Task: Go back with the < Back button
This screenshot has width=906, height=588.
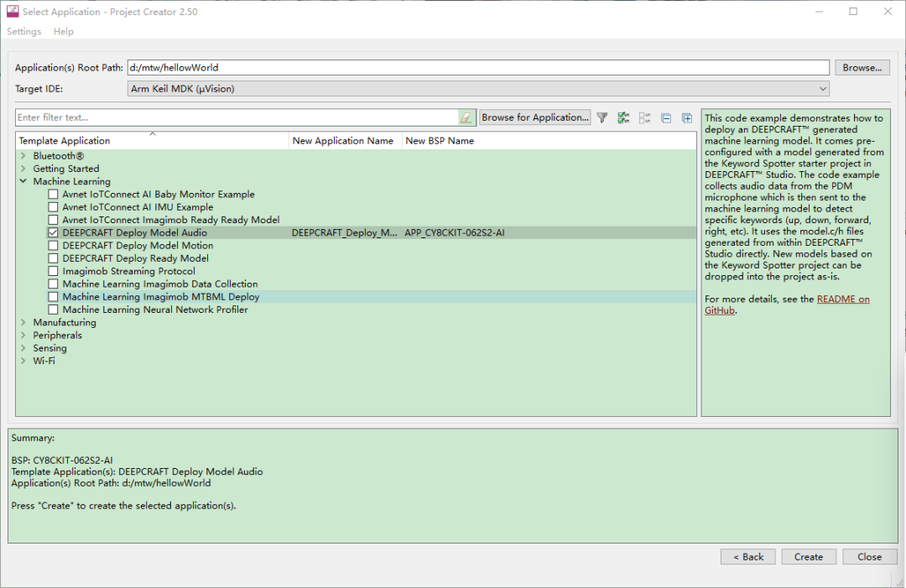Action: [x=747, y=557]
